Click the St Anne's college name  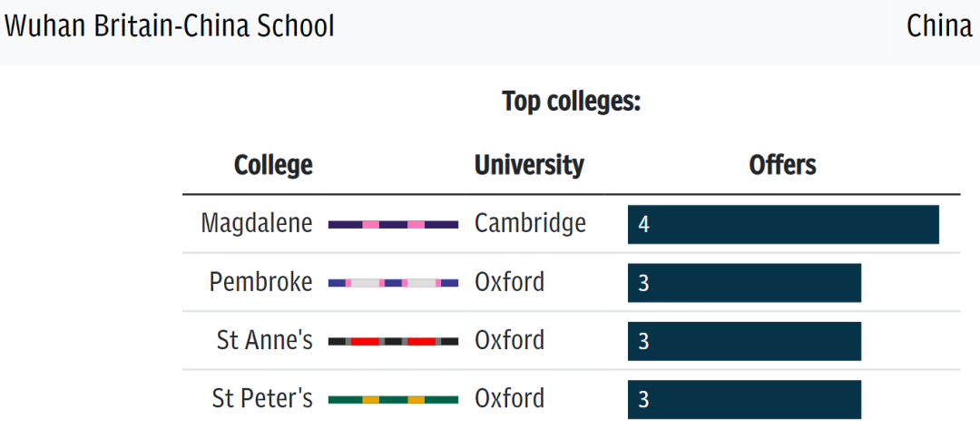coord(264,340)
